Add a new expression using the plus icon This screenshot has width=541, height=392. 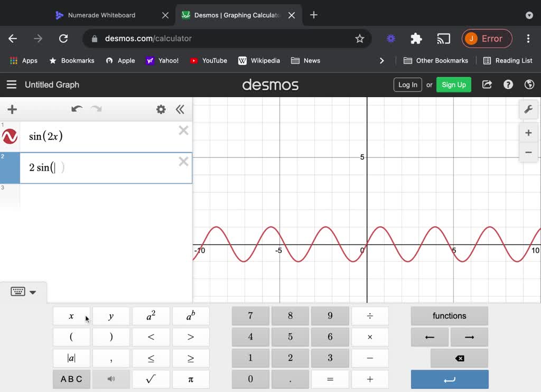coord(12,109)
